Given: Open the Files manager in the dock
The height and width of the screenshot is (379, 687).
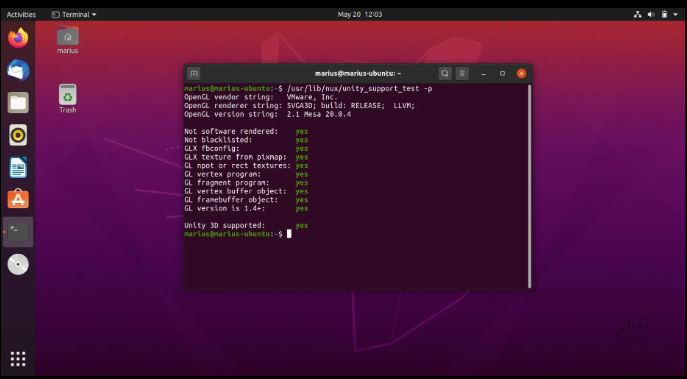Looking at the screenshot, I should click(x=18, y=103).
